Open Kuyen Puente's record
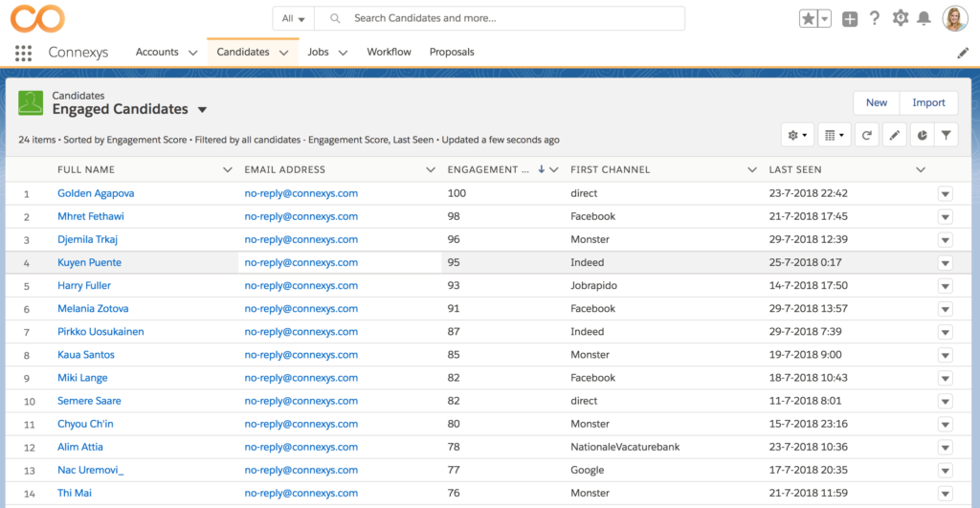Image resolution: width=980 pixels, height=508 pixels. [x=89, y=262]
